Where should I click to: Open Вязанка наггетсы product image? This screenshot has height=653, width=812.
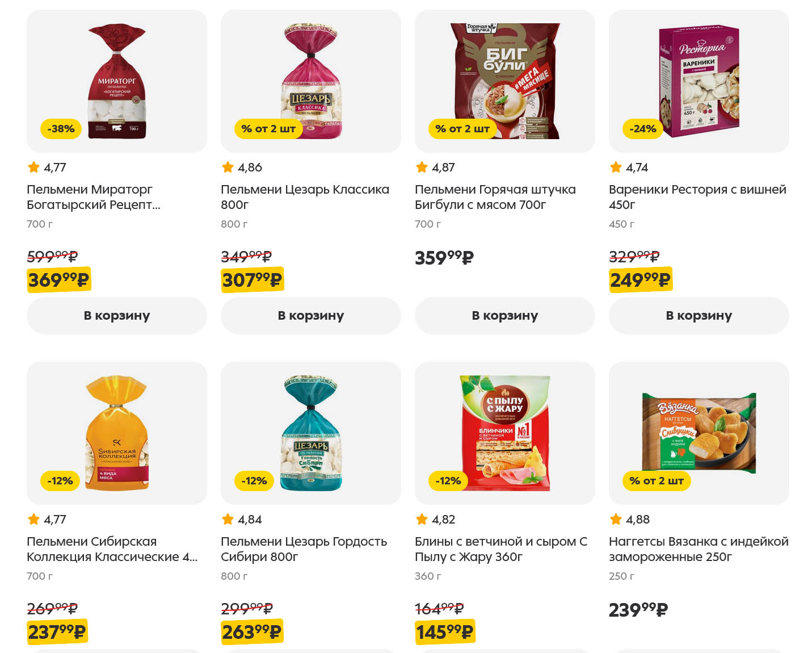coord(699,433)
